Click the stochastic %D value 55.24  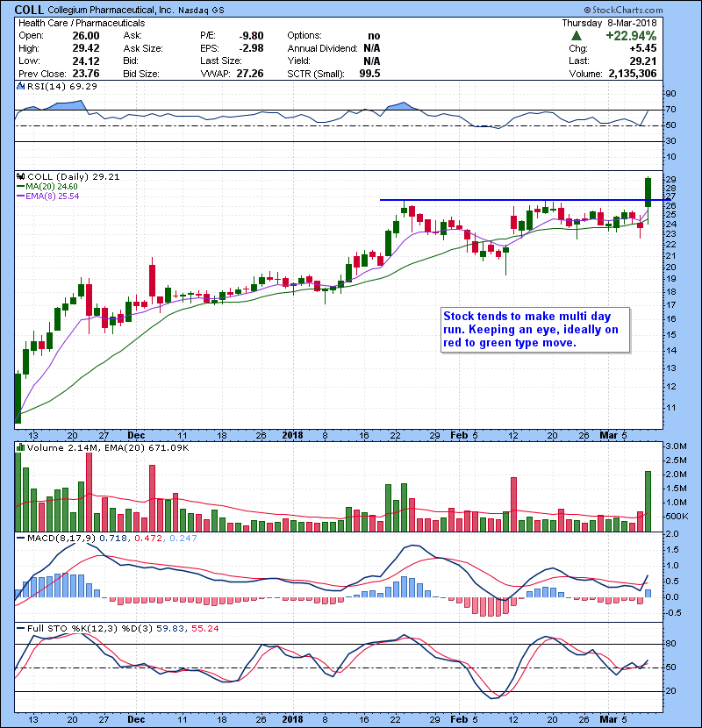[204, 628]
